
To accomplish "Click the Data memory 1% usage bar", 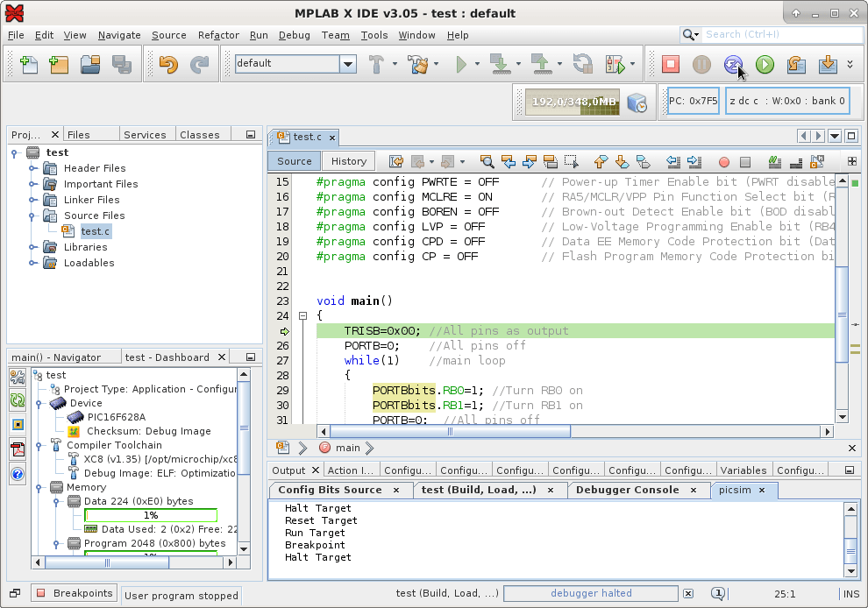I will tap(151, 515).
